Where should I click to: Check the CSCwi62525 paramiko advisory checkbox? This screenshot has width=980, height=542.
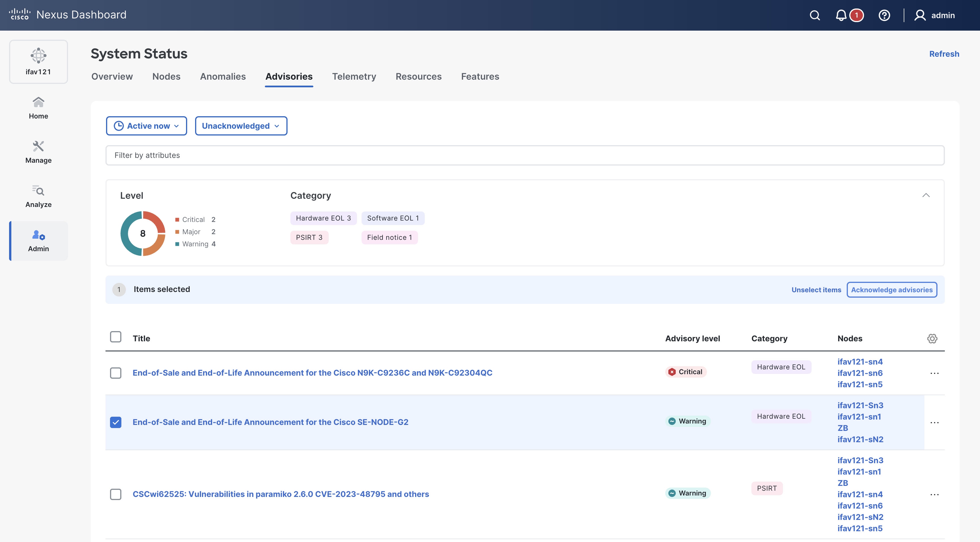[x=116, y=494]
